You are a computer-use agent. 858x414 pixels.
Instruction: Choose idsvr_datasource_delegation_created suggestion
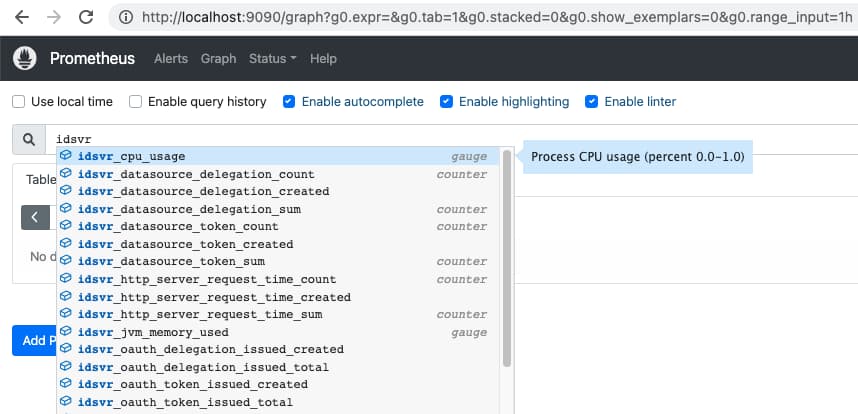pos(278,191)
